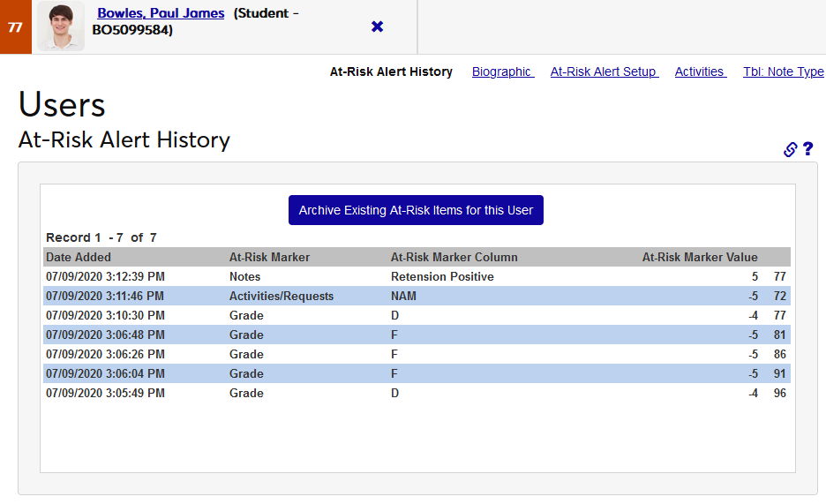Viewport: 826px width, 504px height.
Task: Select the 3:06:48 PM Grade F row
Action: (417, 335)
